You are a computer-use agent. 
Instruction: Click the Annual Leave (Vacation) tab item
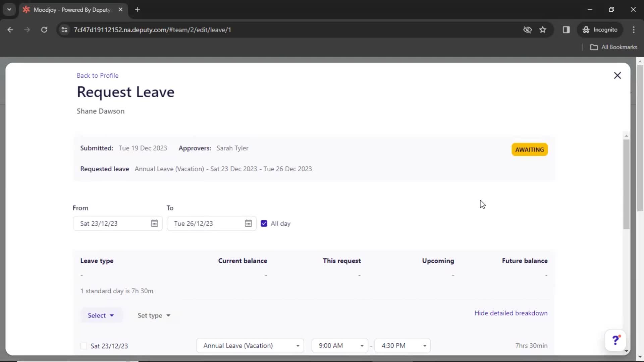[x=250, y=346]
